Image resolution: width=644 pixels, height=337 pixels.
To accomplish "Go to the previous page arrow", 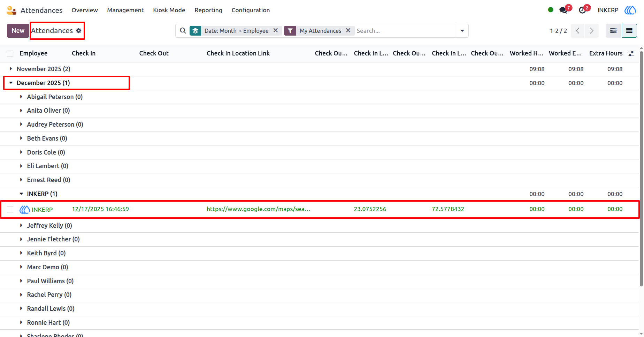I will point(578,31).
